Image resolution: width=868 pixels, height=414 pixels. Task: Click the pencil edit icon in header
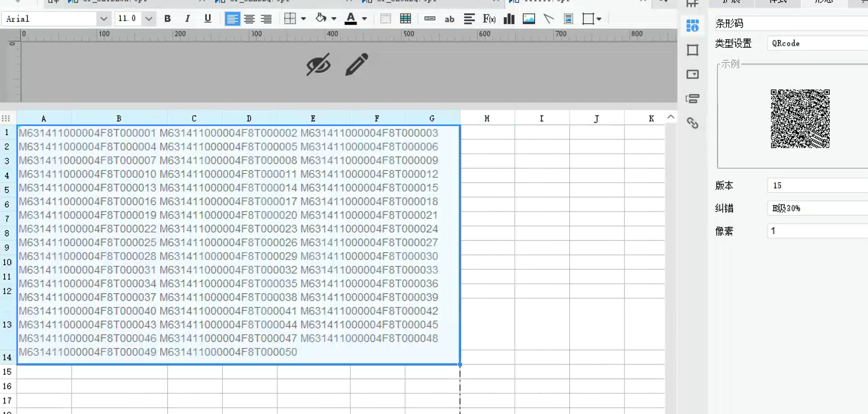(x=356, y=64)
